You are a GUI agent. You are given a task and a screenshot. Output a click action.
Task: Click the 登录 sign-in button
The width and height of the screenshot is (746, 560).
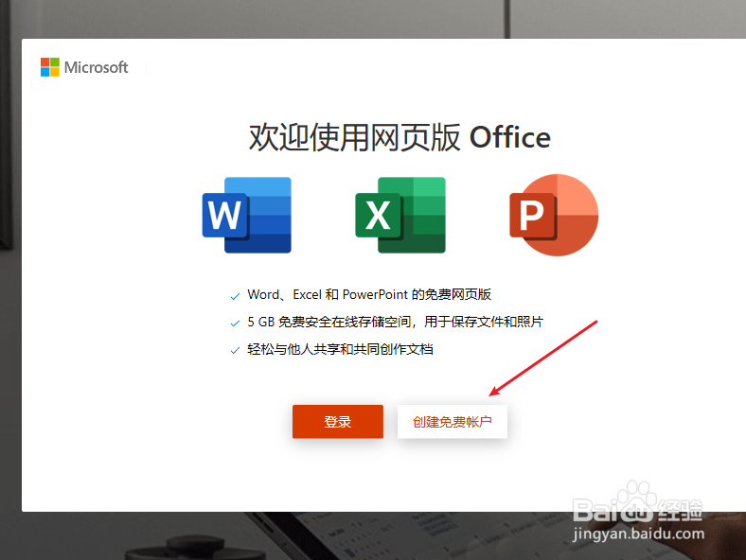338,422
